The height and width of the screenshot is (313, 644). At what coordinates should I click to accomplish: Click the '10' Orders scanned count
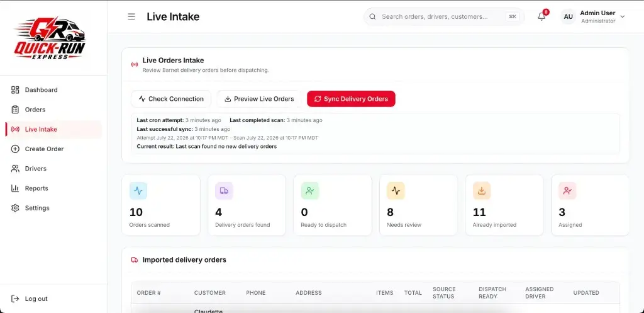tap(136, 212)
